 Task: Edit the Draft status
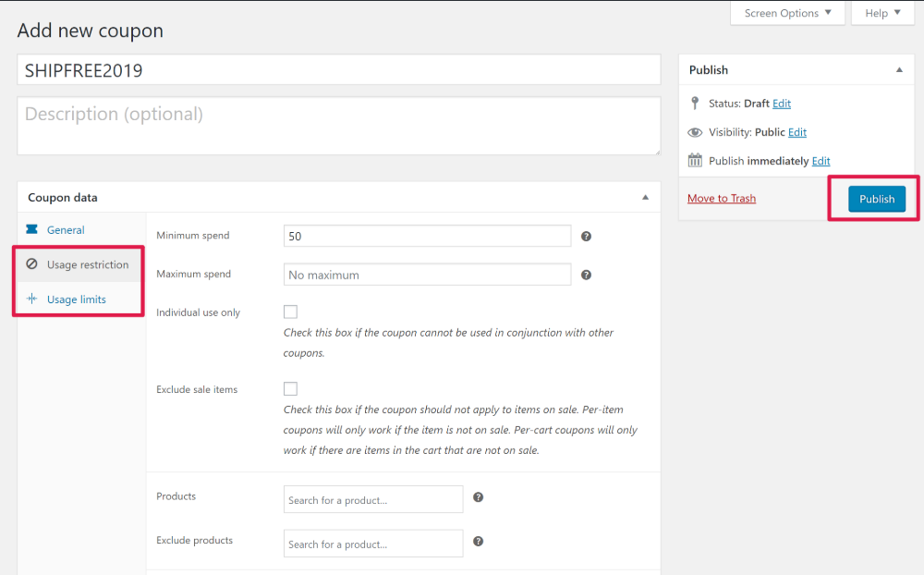[782, 104]
